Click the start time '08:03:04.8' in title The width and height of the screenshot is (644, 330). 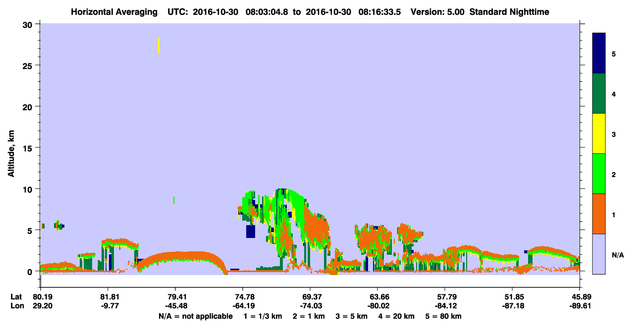pos(267,12)
